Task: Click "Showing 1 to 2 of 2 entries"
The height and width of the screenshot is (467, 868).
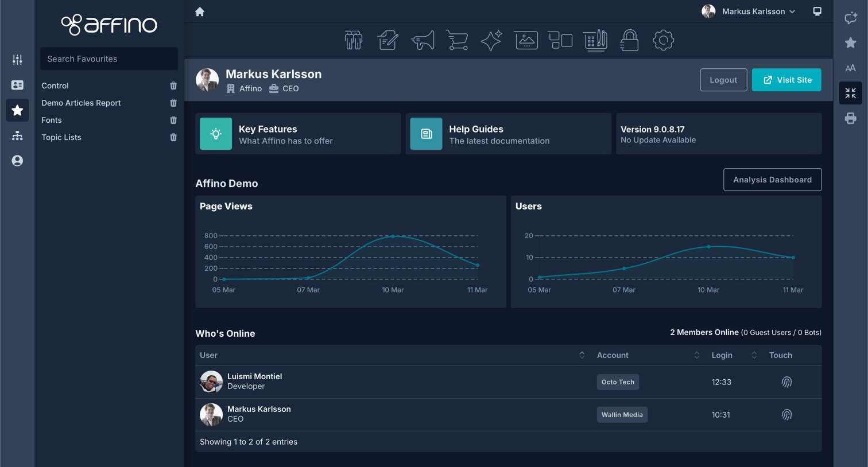Action: point(249,442)
